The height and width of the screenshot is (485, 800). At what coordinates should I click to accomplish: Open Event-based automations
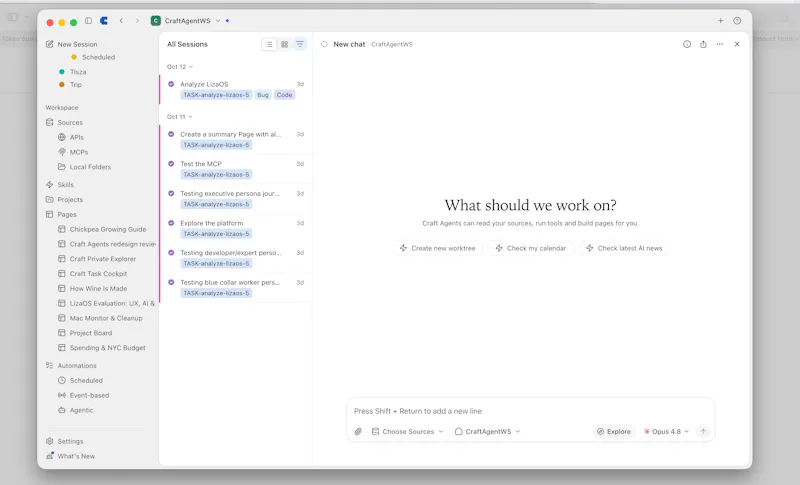[x=83, y=395]
